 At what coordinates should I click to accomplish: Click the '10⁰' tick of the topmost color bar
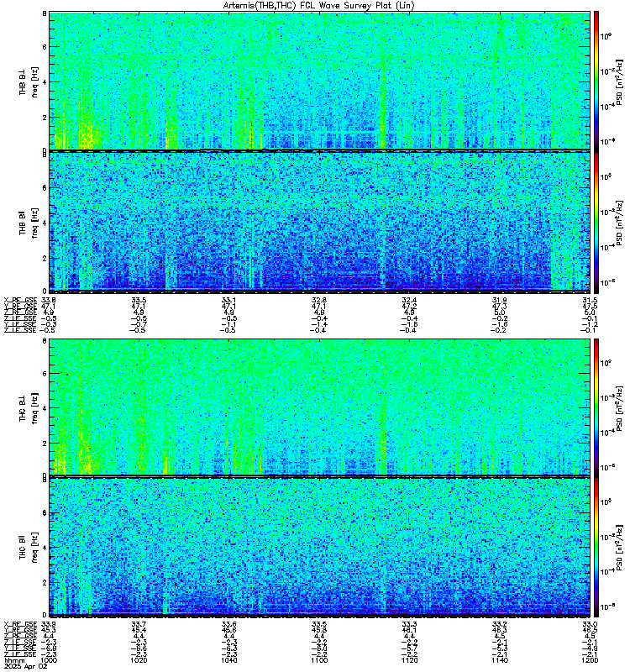pyautogui.click(x=606, y=36)
